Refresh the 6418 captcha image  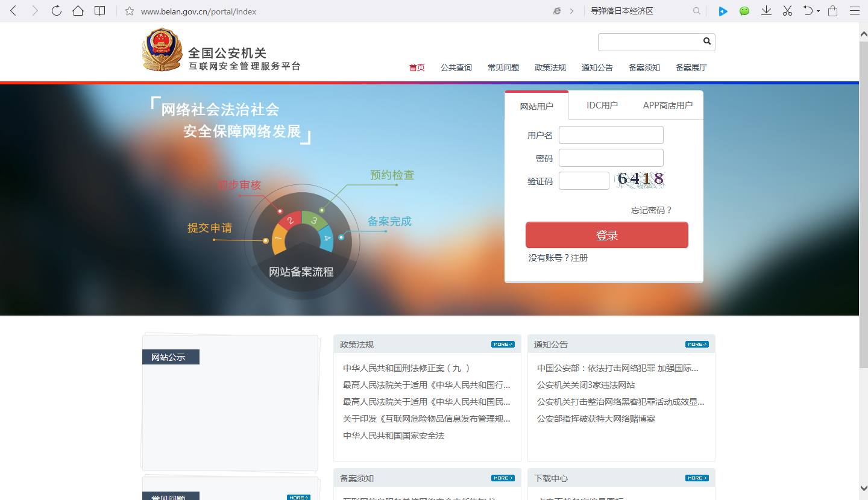tap(640, 179)
